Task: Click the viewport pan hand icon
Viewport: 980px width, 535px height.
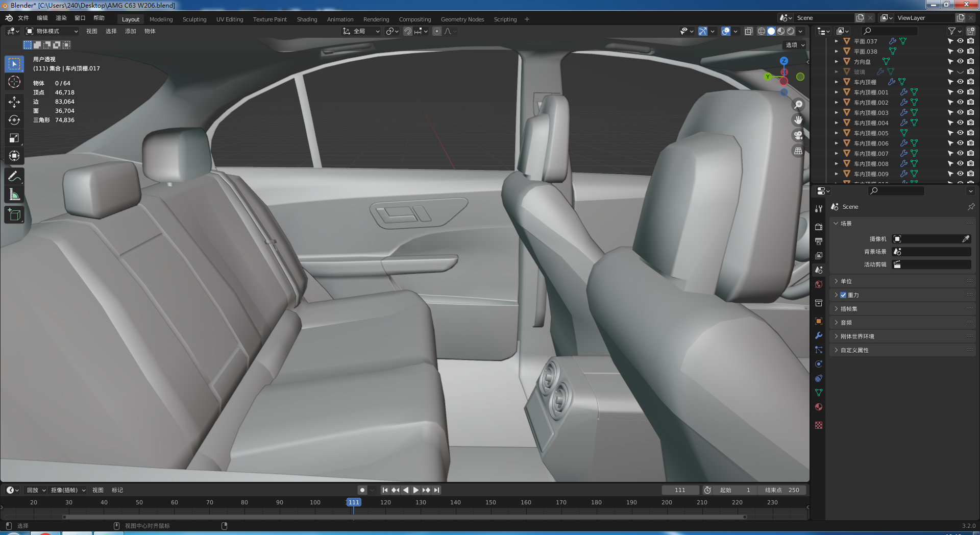Action: [x=798, y=120]
